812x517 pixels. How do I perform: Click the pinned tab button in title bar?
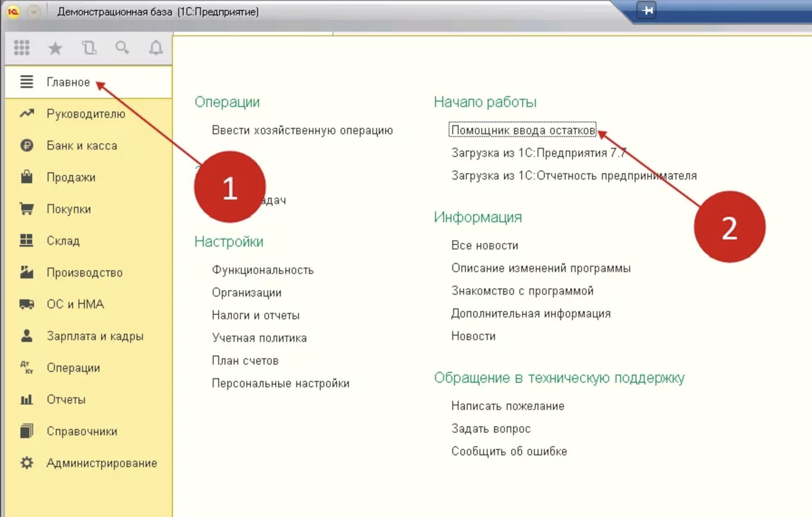[x=647, y=10]
